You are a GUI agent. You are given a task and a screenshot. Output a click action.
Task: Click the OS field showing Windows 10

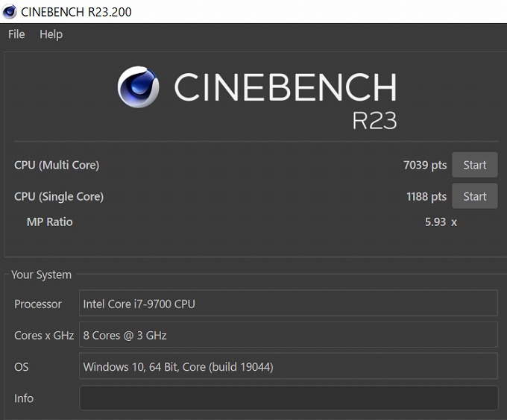[288, 366]
